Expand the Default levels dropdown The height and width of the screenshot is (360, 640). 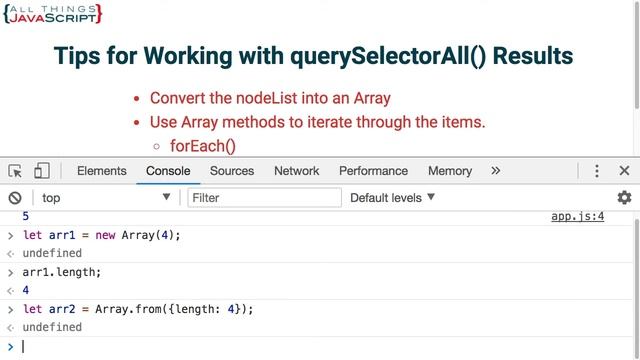pyautogui.click(x=392, y=198)
